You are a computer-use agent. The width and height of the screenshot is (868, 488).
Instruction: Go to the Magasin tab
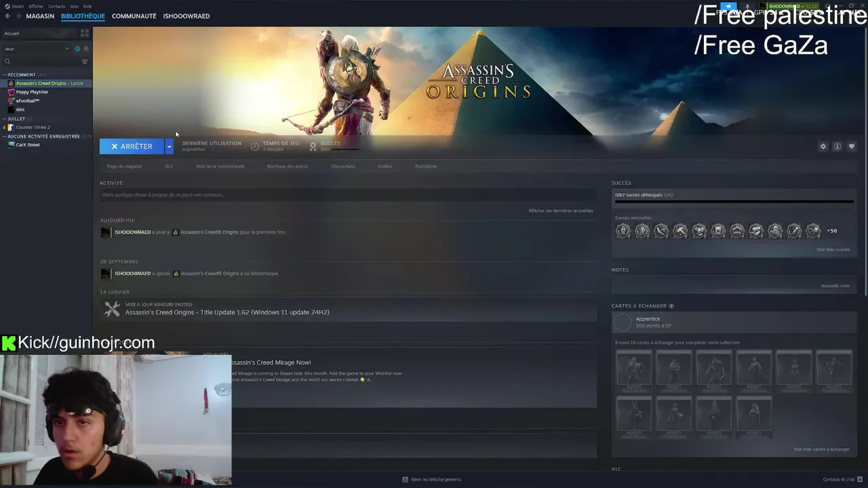pyautogui.click(x=40, y=16)
